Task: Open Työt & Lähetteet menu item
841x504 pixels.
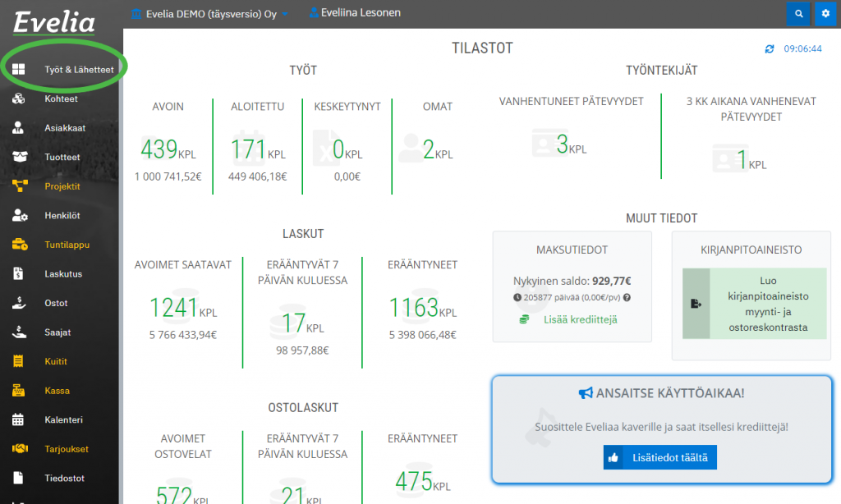Action: [79, 70]
